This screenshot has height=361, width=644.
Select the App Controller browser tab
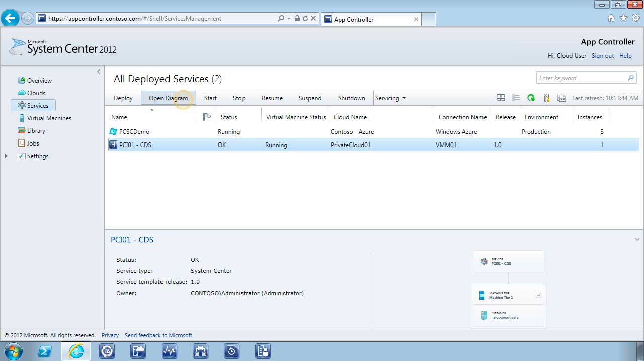(371, 19)
